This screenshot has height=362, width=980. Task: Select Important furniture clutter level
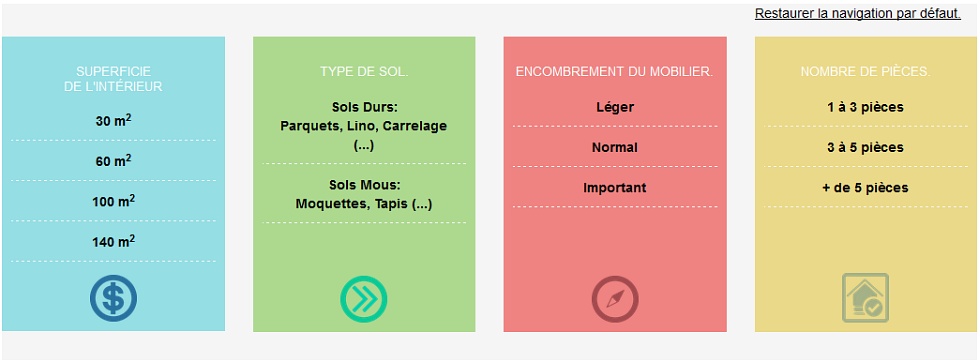point(615,188)
